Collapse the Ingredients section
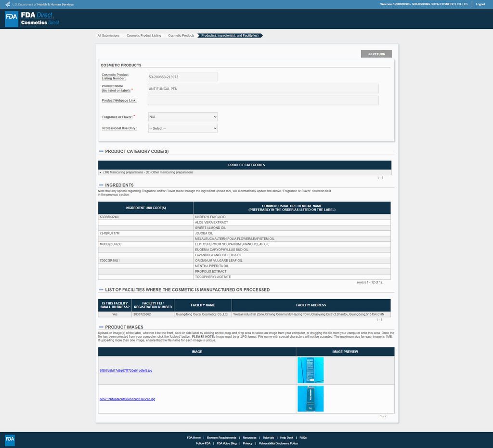The image size is (493, 448). [101, 185]
